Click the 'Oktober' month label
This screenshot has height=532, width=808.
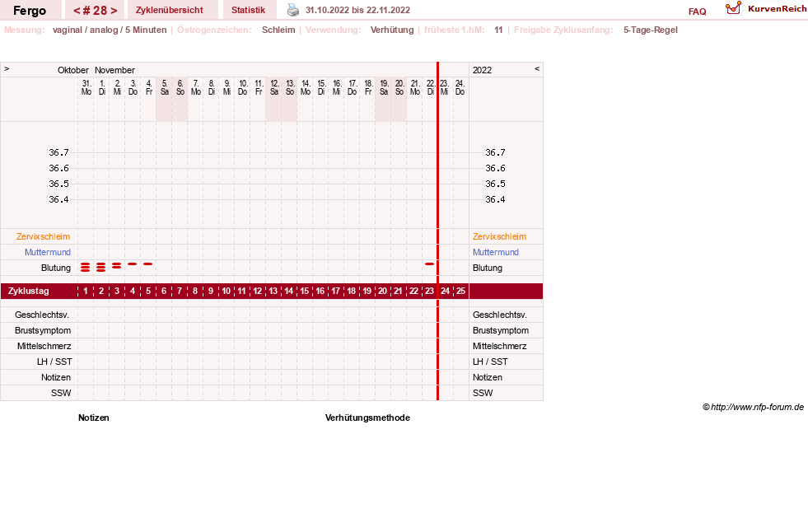[x=73, y=70]
